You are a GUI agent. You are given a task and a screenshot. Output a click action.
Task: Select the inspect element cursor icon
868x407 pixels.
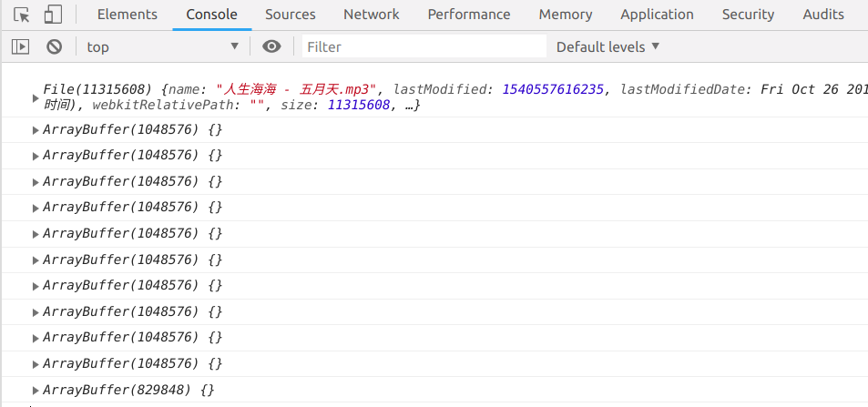[23, 15]
